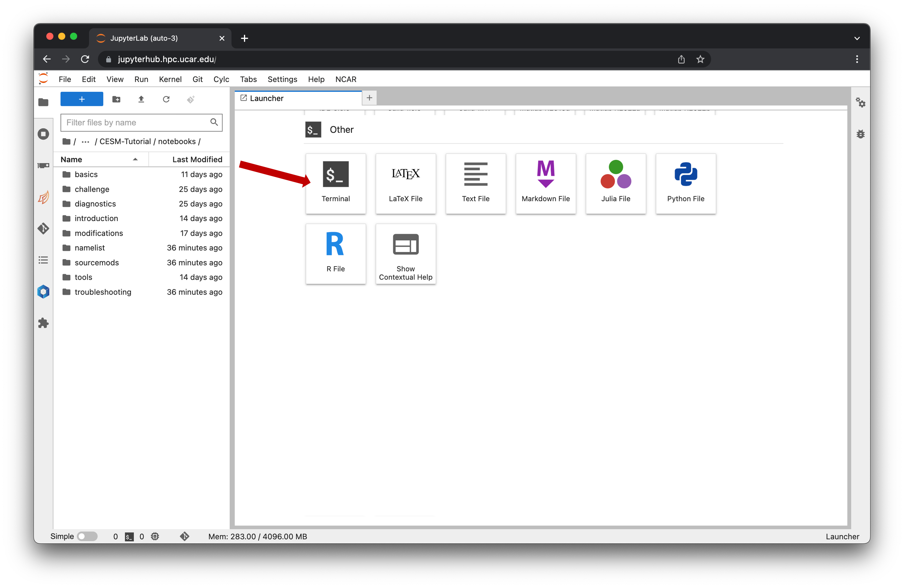904x588 pixels.
Task: Open the File menu
Action: (x=65, y=79)
